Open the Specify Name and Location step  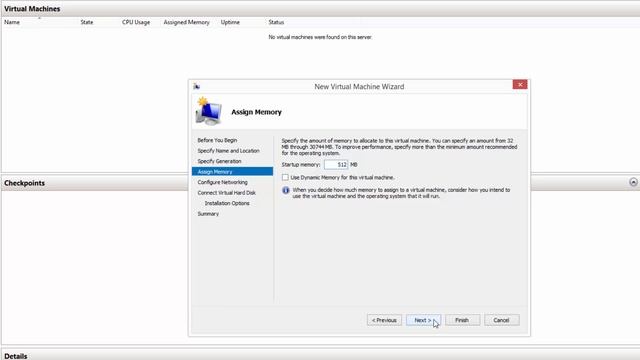coord(229,151)
